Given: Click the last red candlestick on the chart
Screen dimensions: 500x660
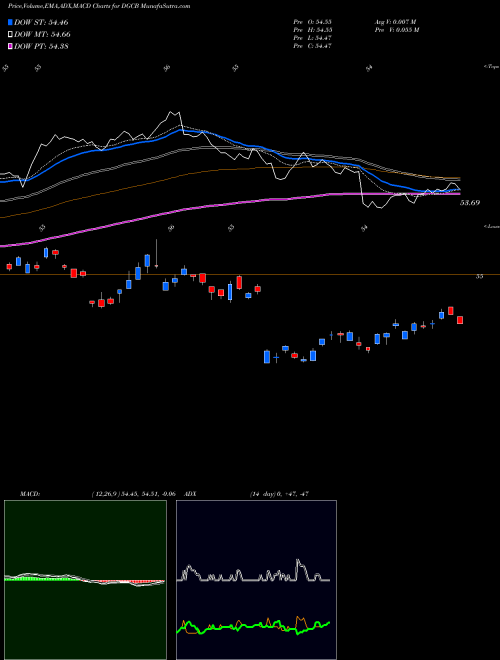Looking at the screenshot, I should (460, 320).
